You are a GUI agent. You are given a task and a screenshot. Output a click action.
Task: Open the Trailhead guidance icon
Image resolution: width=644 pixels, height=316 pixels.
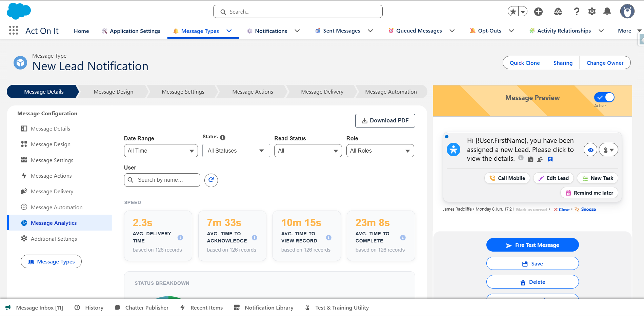pos(558,12)
